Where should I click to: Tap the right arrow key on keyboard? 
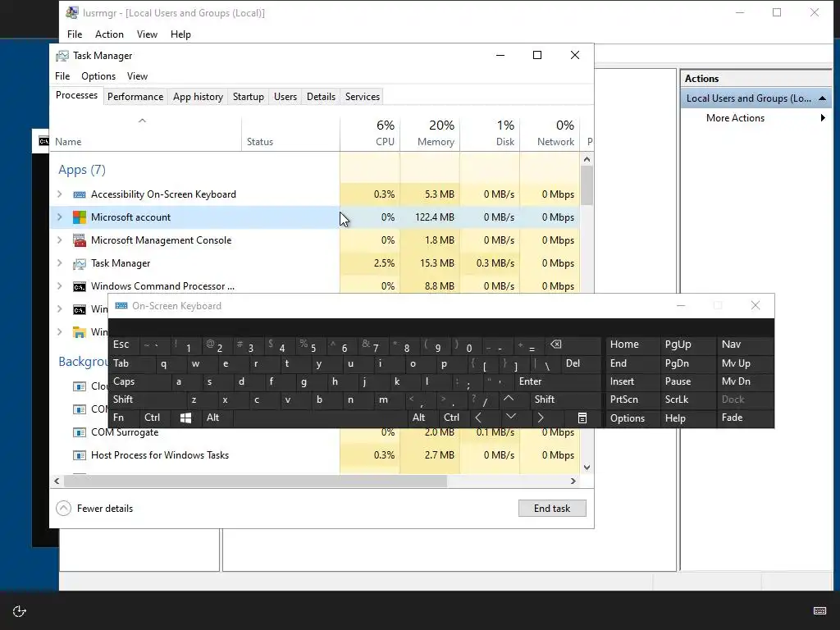[x=541, y=418]
